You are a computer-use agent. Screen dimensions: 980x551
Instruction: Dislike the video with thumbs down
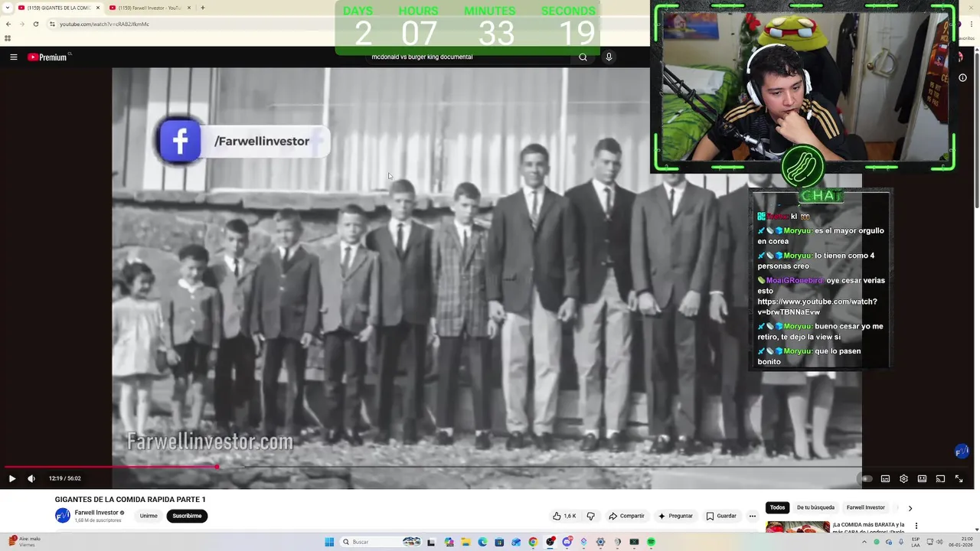click(x=590, y=516)
